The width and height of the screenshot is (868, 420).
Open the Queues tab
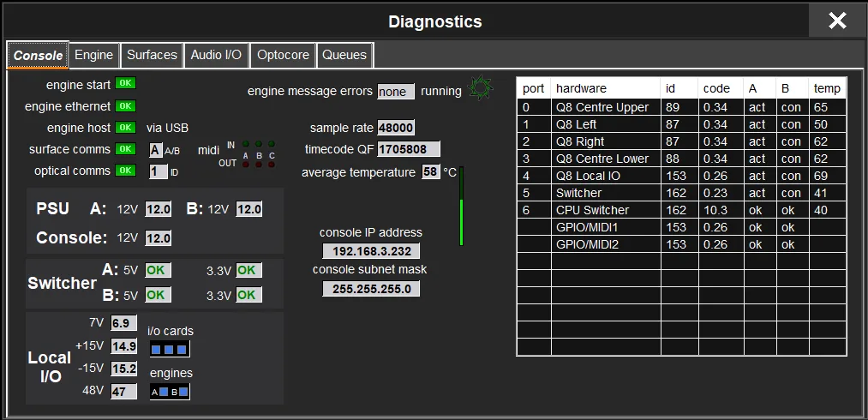pos(344,55)
